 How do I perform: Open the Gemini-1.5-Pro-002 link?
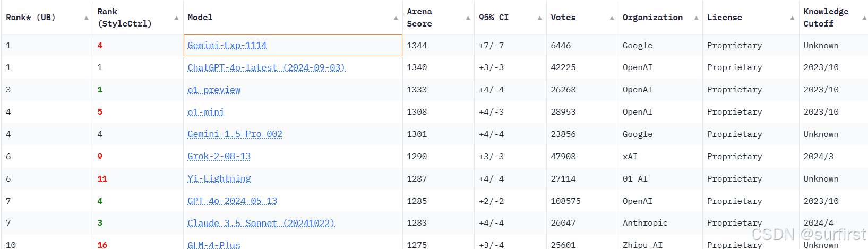tap(235, 134)
